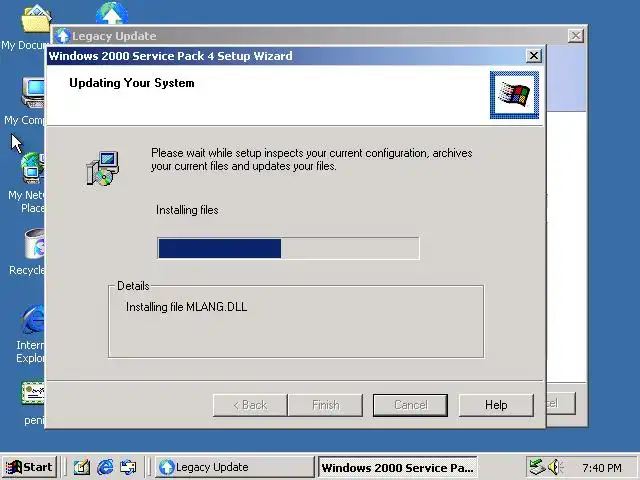Viewport: 640px width, 480px height.
Task: Select the Legacy Update desktop globe icon
Action: (x=111, y=13)
